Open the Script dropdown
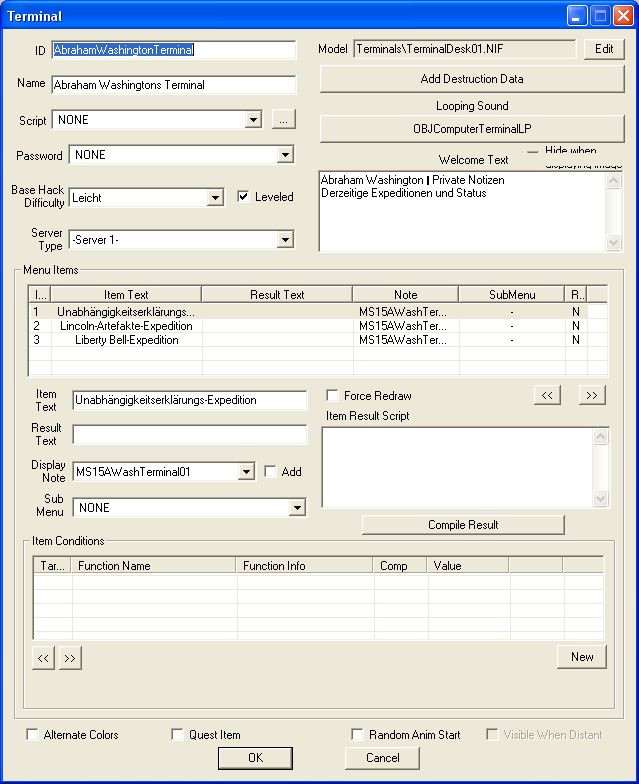 pos(254,120)
